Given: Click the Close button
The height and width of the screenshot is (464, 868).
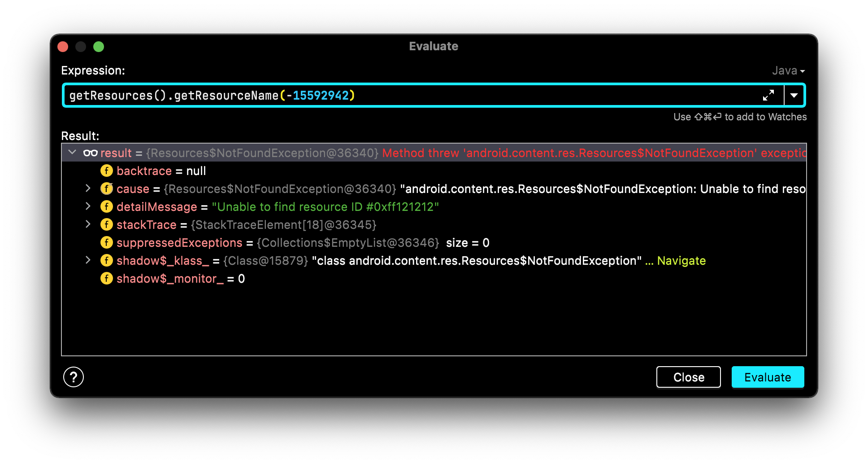Looking at the screenshot, I should (689, 377).
